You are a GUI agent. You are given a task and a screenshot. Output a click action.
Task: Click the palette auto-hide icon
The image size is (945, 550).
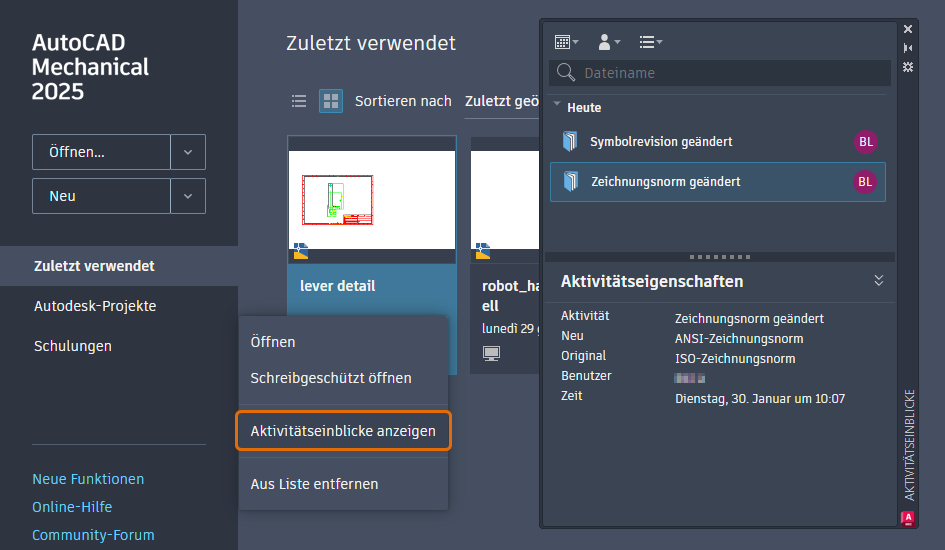click(x=908, y=48)
